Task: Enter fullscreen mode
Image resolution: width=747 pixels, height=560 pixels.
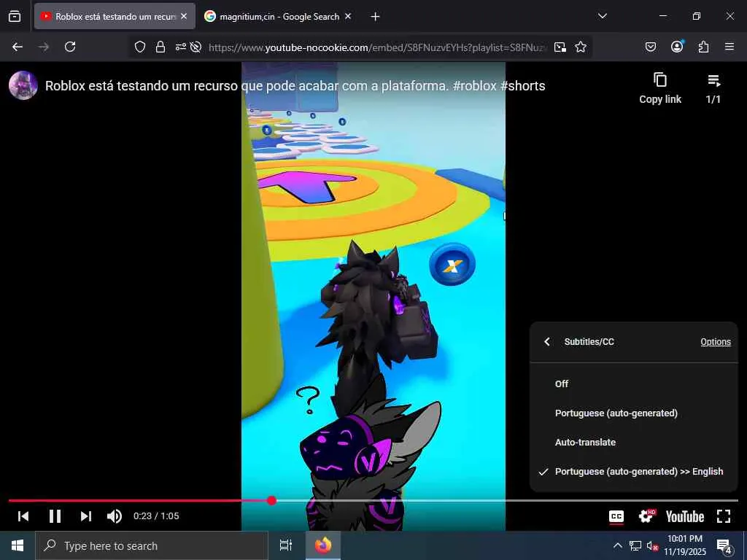Action: 724,516
